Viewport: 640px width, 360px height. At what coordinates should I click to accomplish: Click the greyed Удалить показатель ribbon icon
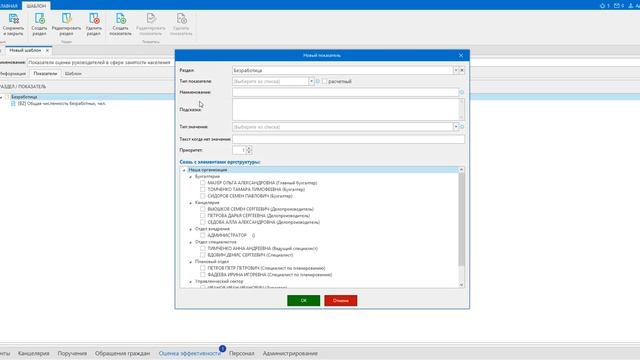(181, 19)
